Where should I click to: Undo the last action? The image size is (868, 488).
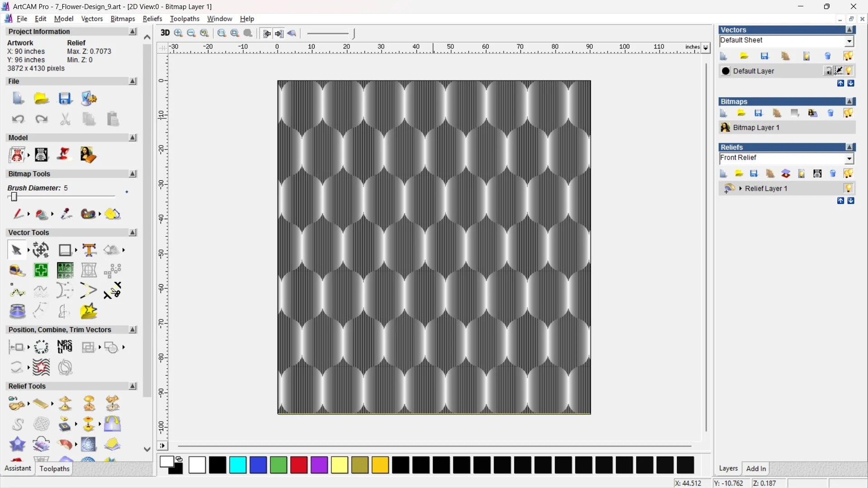click(18, 119)
